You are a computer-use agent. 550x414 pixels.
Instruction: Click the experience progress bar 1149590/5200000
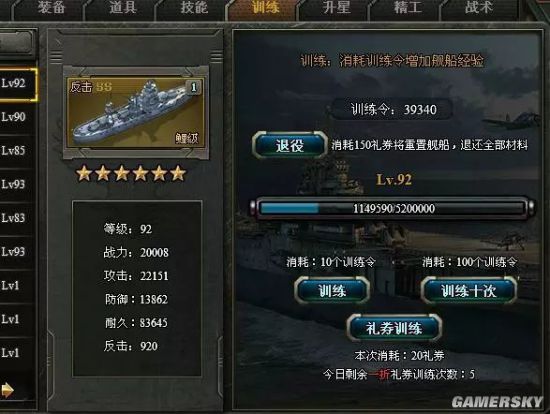pos(393,208)
